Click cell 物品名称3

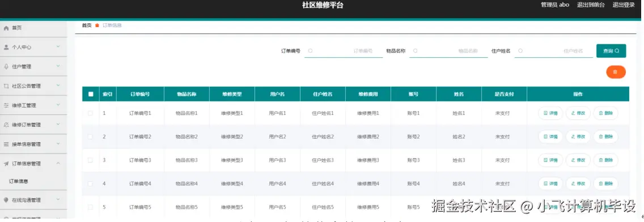[187, 160]
